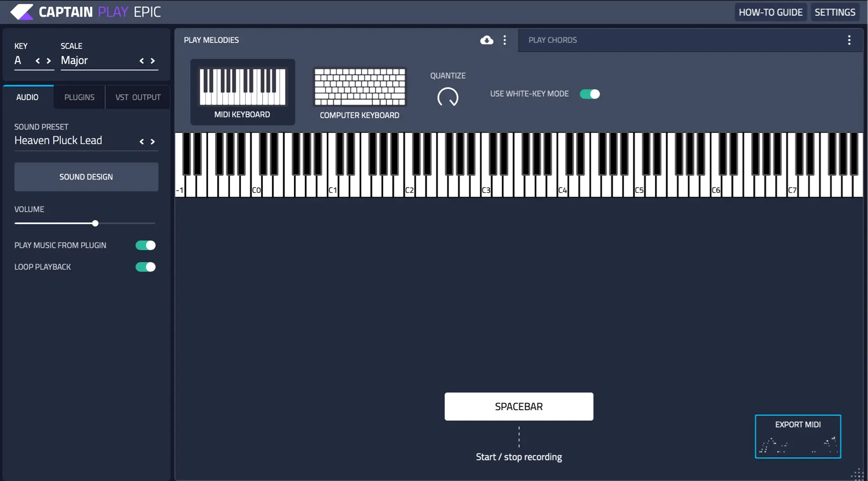868x481 pixels.
Task: Click the Export MIDI thumbnail box
Action: (798, 436)
